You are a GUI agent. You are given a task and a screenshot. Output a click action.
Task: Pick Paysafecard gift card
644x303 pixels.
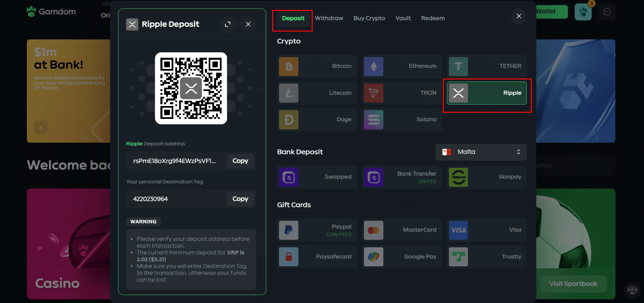[317, 257]
